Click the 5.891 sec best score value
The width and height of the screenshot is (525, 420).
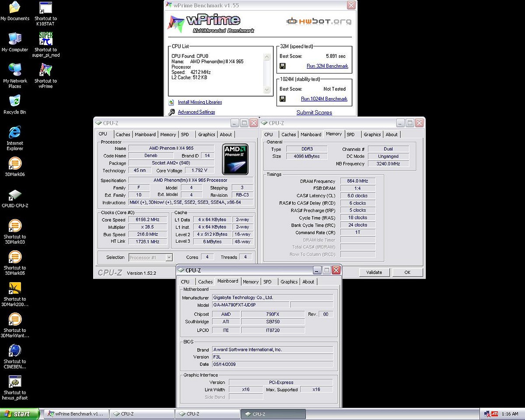click(336, 56)
